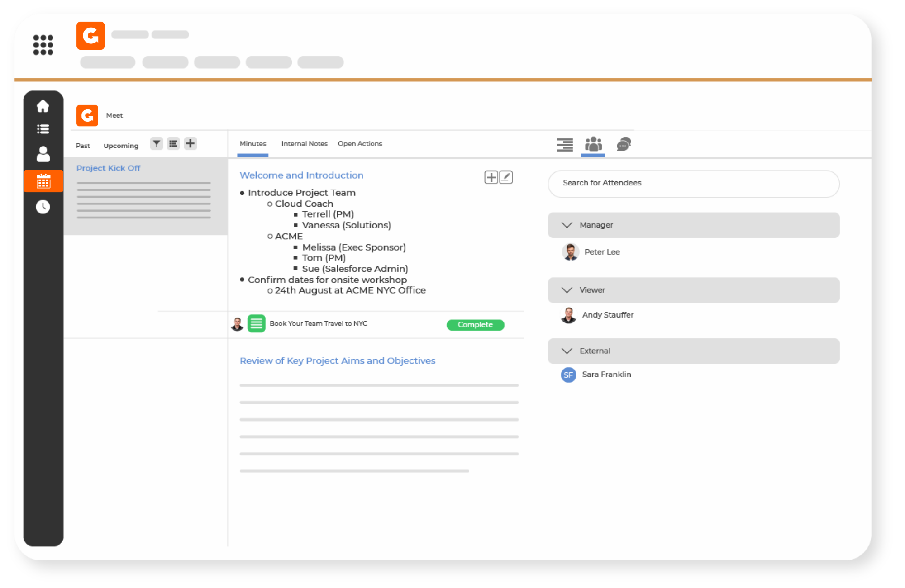Screen dimensions: 905x588
Task: Open the list view icon in the sidebar
Action: [x=43, y=129]
